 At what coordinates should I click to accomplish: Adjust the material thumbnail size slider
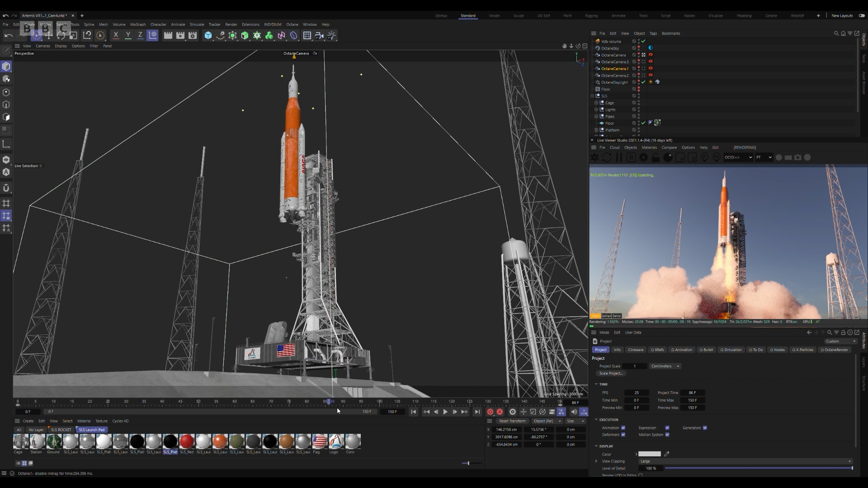[471, 463]
